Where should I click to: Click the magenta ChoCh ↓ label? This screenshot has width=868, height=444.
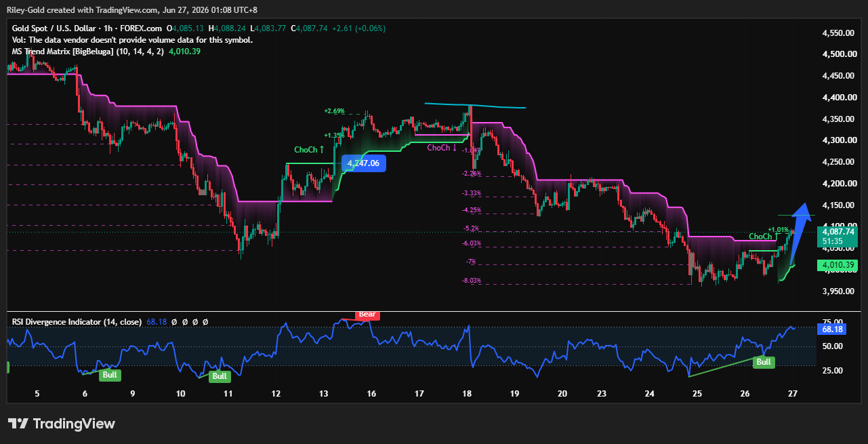[442, 148]
